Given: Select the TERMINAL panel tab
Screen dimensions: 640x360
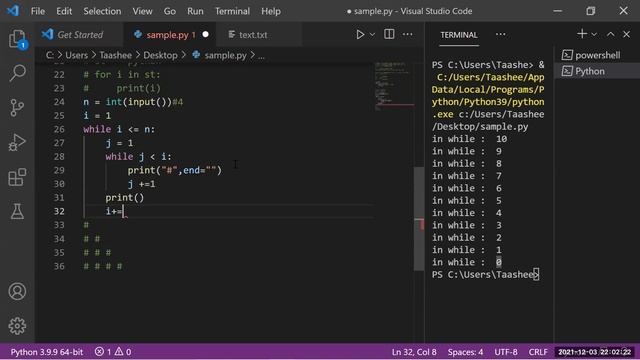Looking at the screenshot, I should point(459,35).
